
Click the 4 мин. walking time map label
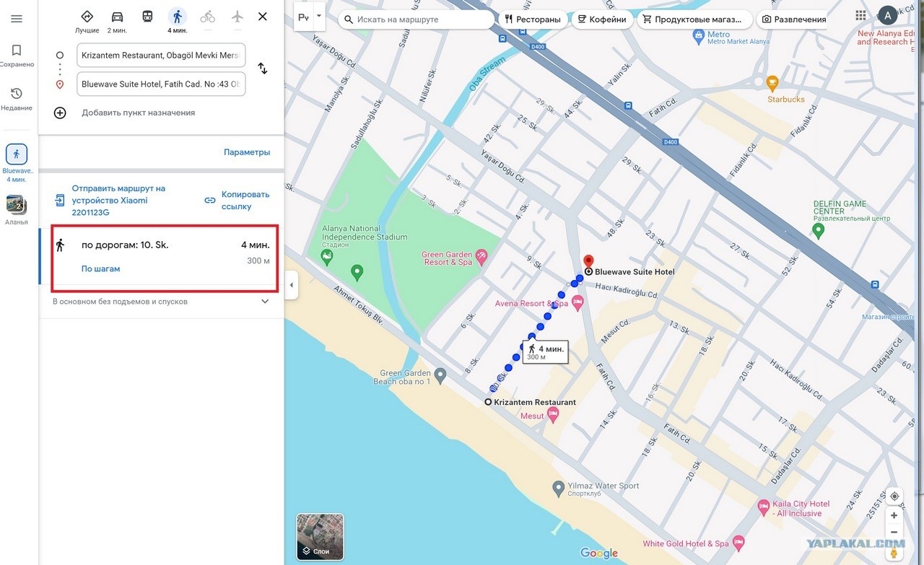click(545, 352)
